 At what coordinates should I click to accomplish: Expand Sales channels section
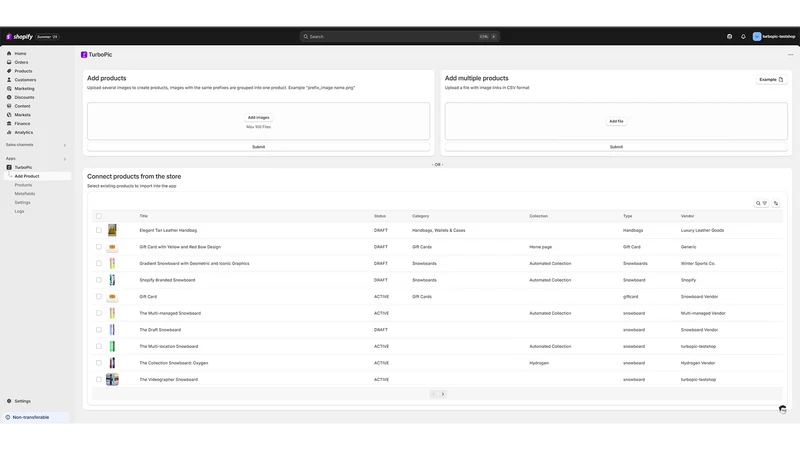[64, 145]
